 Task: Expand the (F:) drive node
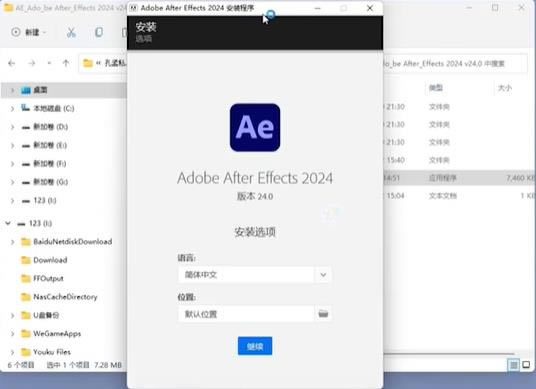coord(12,164)
